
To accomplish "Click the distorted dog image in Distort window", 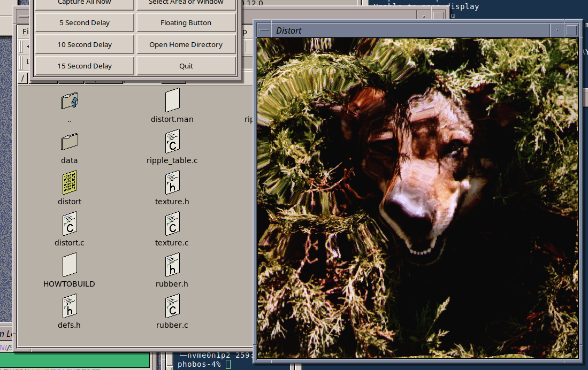I will pos(417,197).
